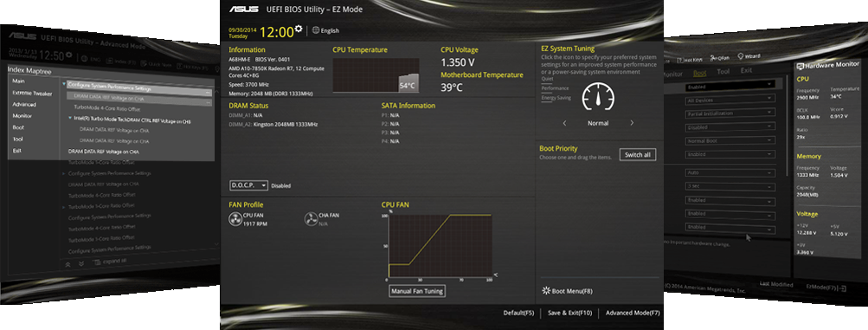868x330 pixels.
Task: Click next arrow beside Normal tuning mode
Action: [632, 123]
